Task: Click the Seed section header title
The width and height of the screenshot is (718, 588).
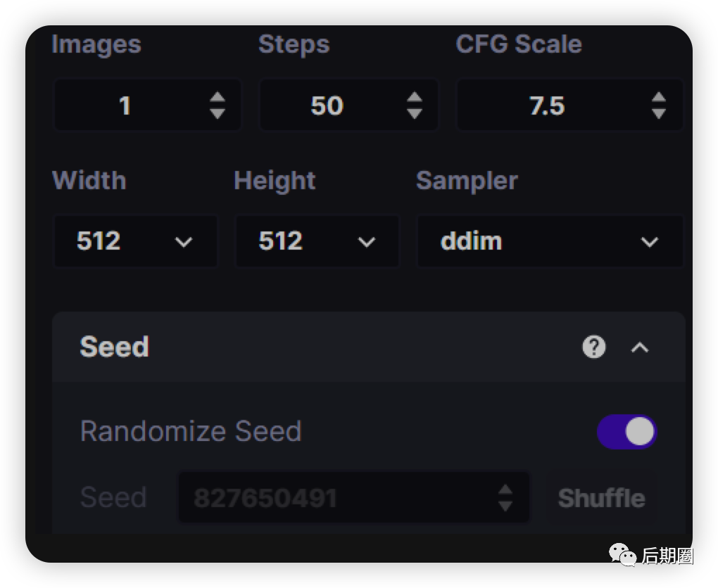Action: [x=115, y=347]
